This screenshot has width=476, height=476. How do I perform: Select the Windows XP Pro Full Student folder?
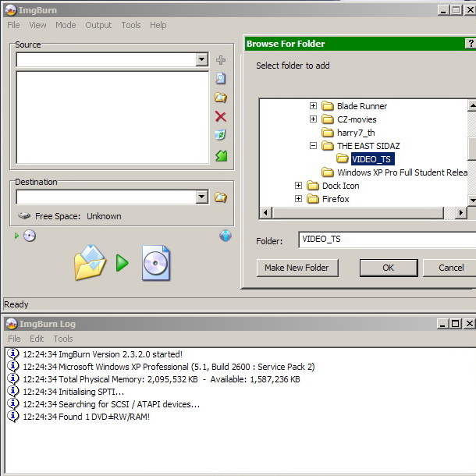click(x=402, y=172)
